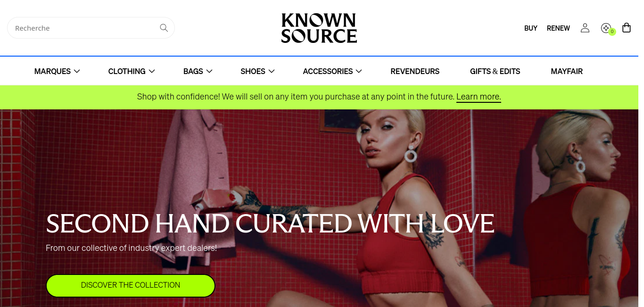The width and height of the screenshot is (644, 307).
Task: Click the Second Hand Curated hero headline
Action: (x=270, y=223)
